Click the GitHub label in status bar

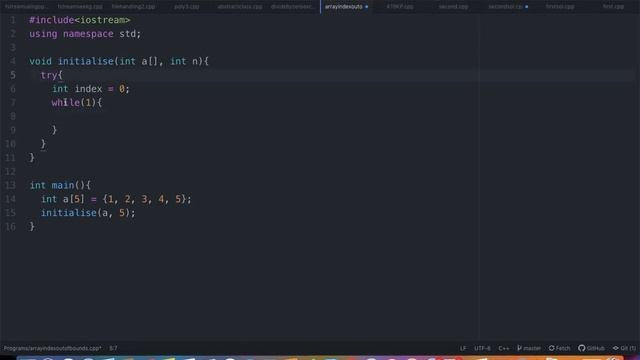pos(596,348)
